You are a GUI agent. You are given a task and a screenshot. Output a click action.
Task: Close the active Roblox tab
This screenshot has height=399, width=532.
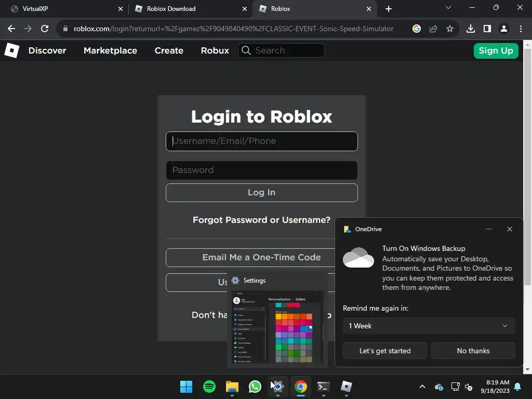[369, 9]
